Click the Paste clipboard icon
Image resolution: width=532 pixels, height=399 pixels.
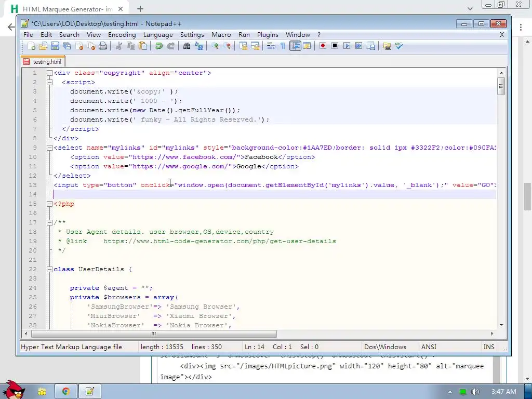click(x=143, y=46)
